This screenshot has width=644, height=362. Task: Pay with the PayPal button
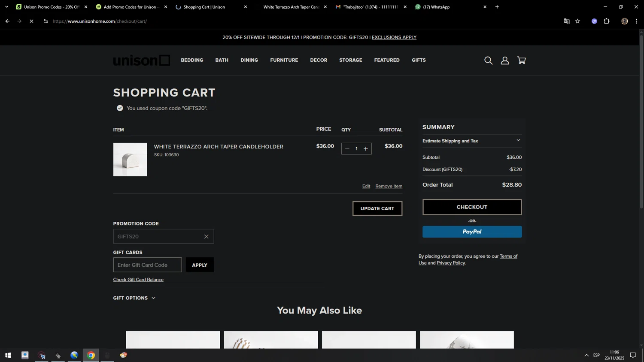[472, 232]
